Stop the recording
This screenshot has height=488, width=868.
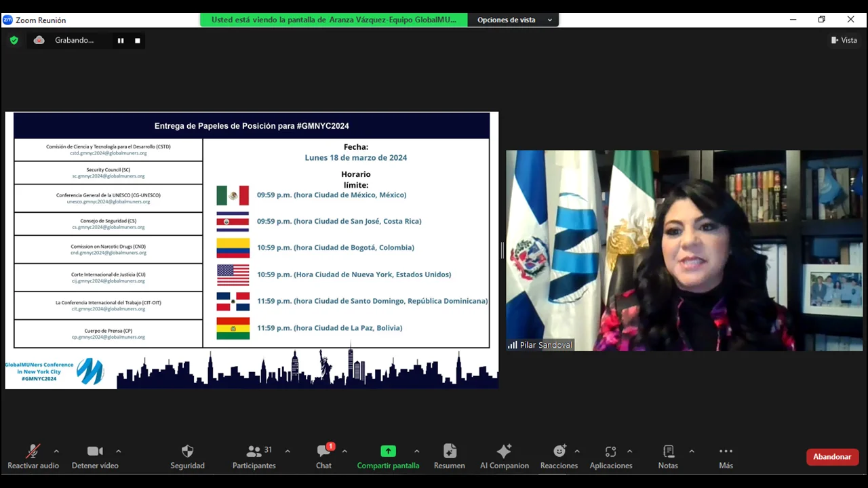pos(138,41)
